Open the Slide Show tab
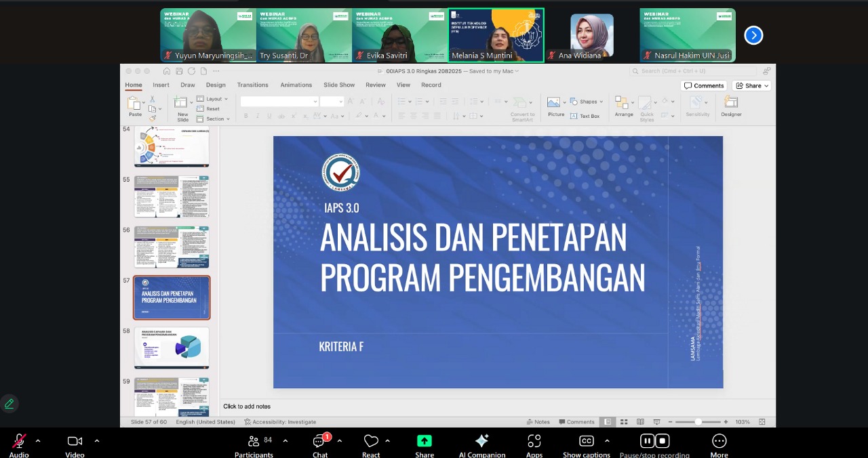 tap(339, 85)
